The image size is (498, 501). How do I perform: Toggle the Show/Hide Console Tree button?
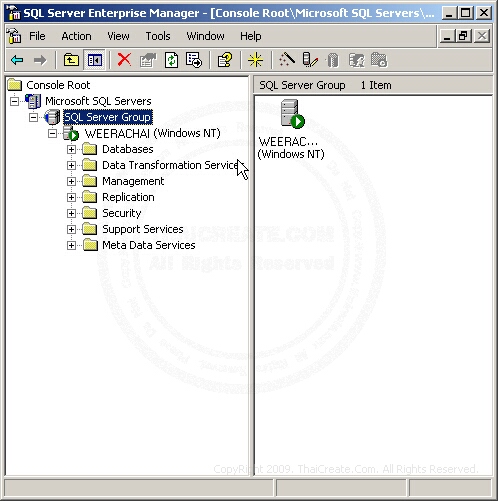tap(95, 60)
